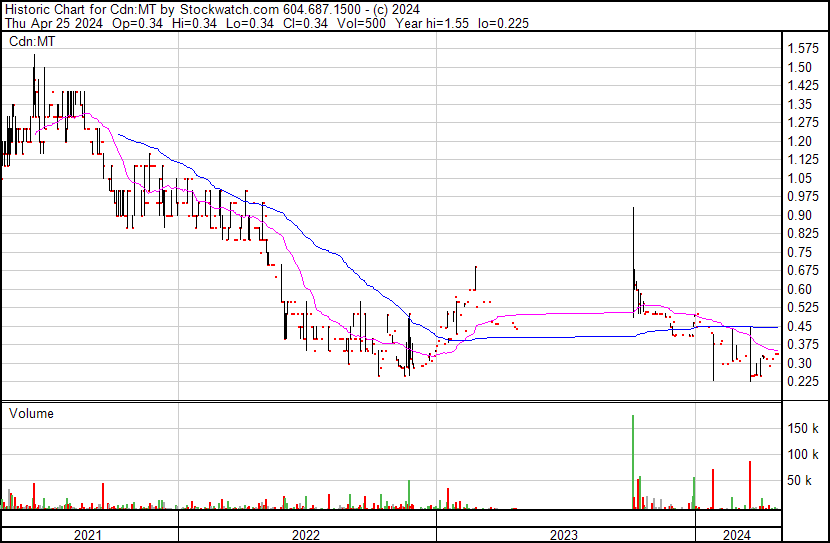The width and height of the screenshot is (830, 543).
Task: Click the 'Volume' panel label
Action: pos(31,413)
